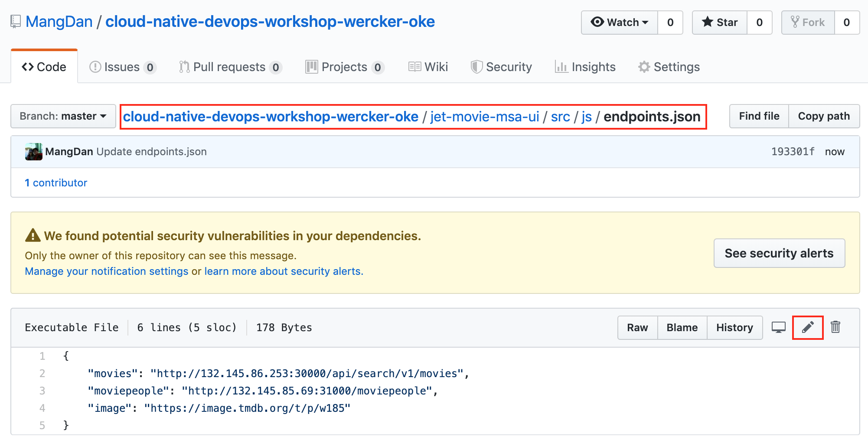View the Raw file
Screen dimensions: 868x443
coord(637,328)
